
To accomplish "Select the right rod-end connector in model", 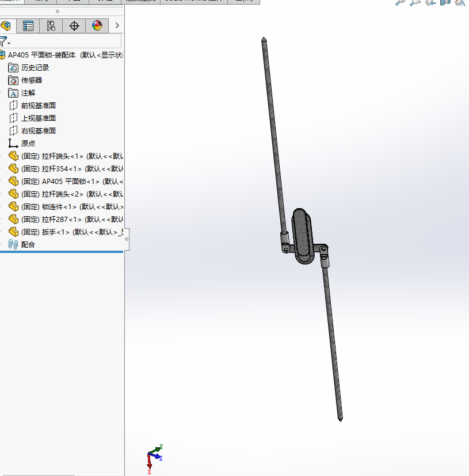I will click(x=324, y=256).
